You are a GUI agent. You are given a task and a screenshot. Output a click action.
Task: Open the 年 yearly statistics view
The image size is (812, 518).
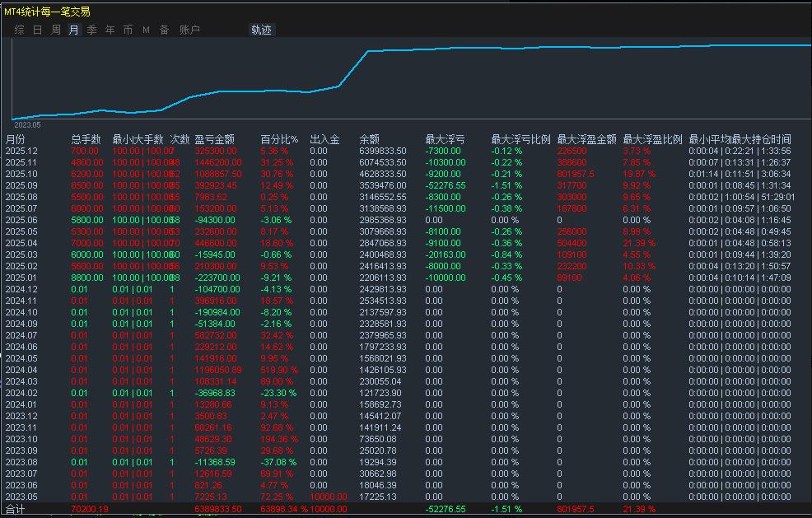(109, 29)
